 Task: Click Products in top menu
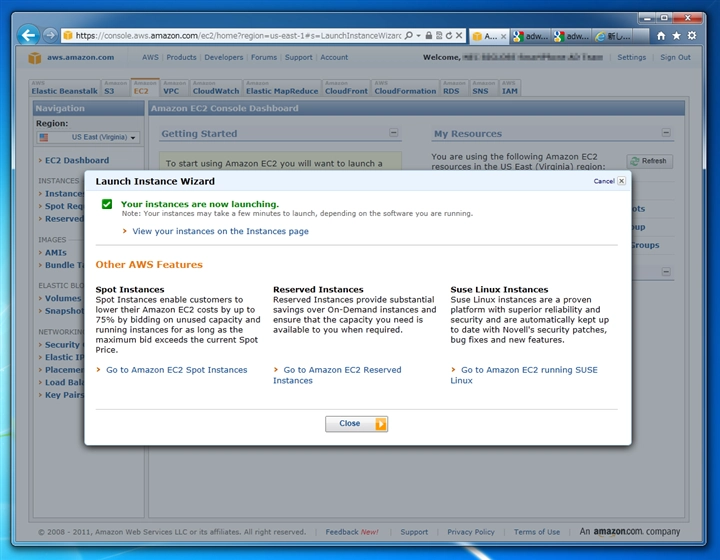181,57
